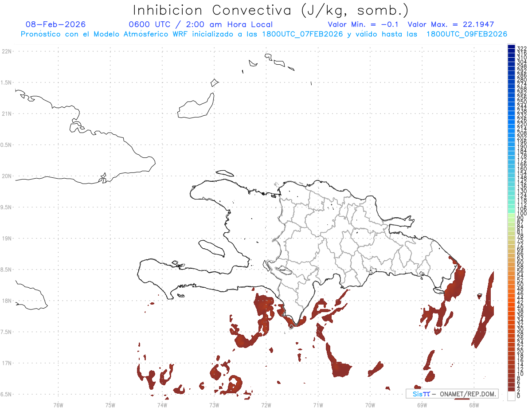This screenshot has width=532, height=411.
Task: Click the legend value '0' at scale bottom
Action: click(x=519, y=395)
